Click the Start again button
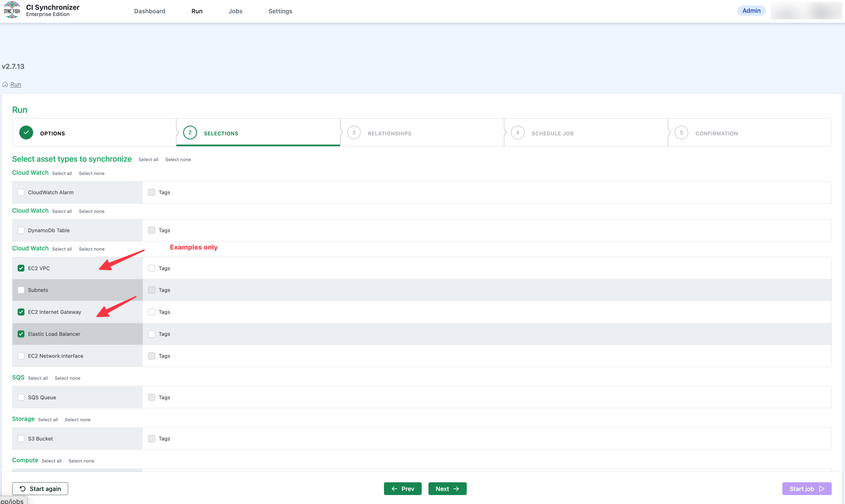 click(x=40, y=489)
